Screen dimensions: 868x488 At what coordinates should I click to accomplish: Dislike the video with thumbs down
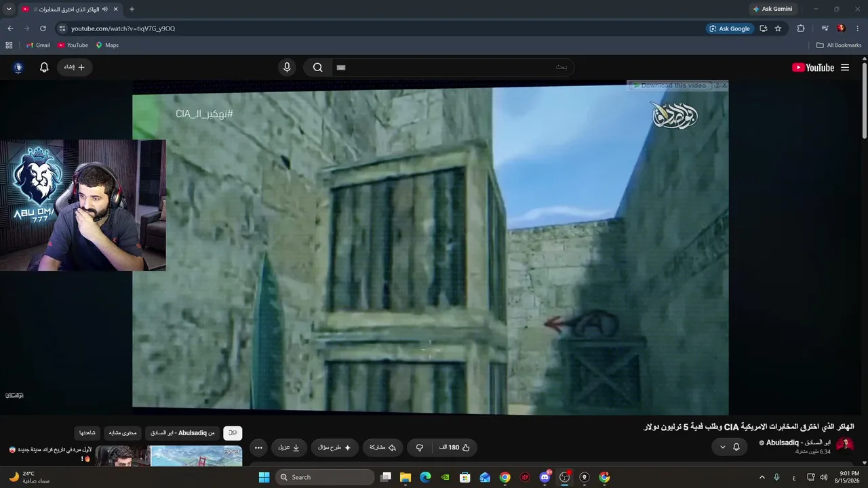click(x=420, y=447)
